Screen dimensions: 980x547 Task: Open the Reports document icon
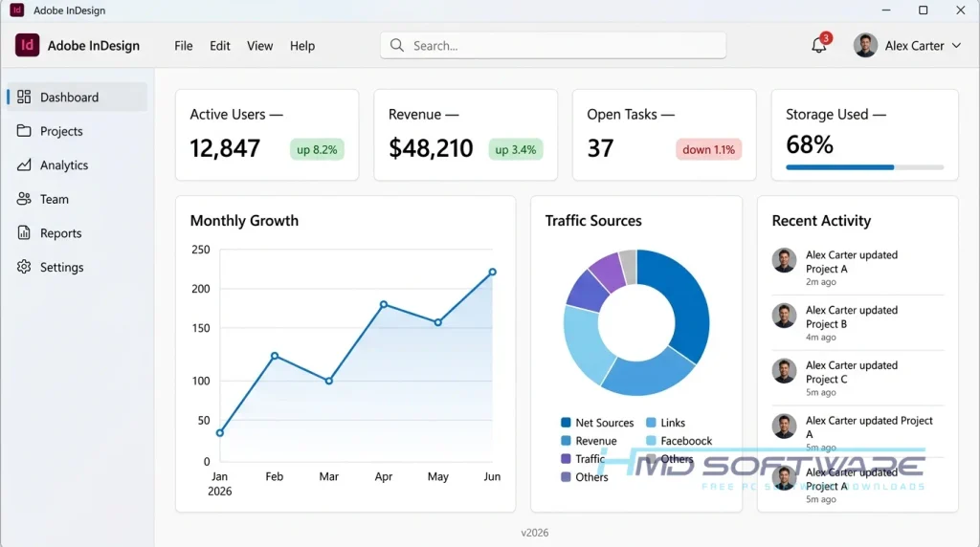(24, 233)
